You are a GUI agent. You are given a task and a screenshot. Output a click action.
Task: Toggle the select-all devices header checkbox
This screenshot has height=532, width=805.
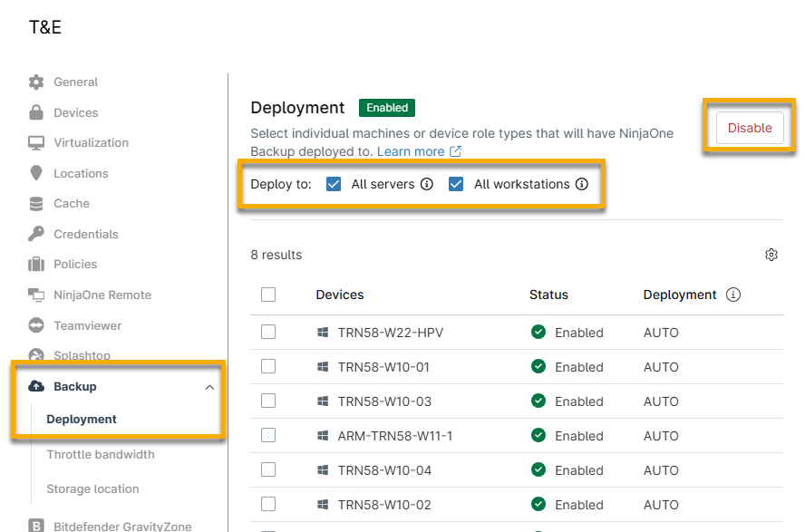pyautogui.click(x=268, y=295)
